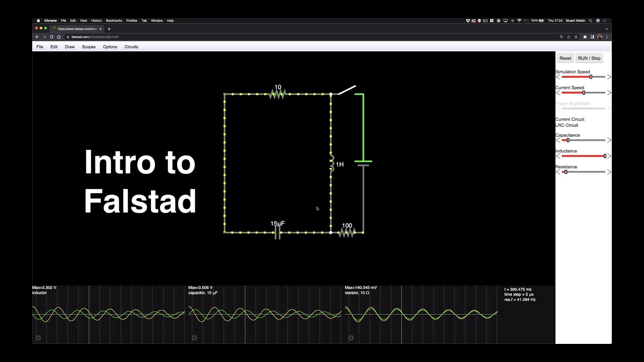Open Spotlight search in the menu bar

point(591,21)
